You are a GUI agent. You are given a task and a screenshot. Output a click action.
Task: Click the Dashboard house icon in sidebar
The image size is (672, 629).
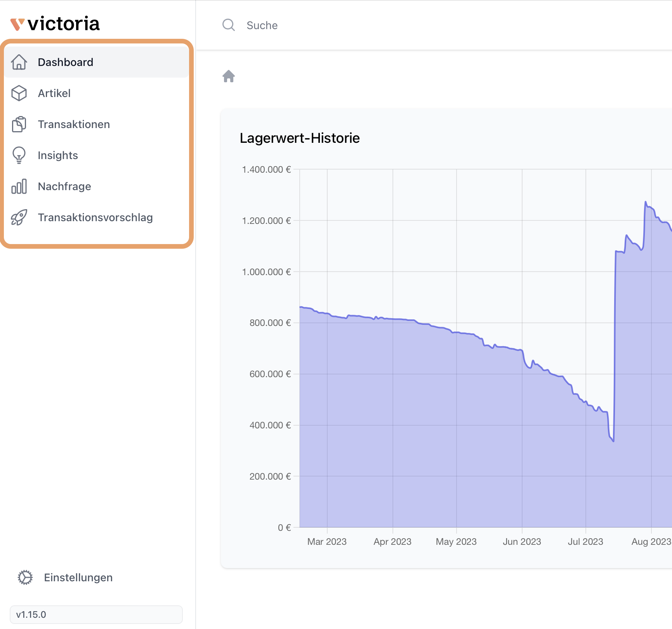coord(19,62)
